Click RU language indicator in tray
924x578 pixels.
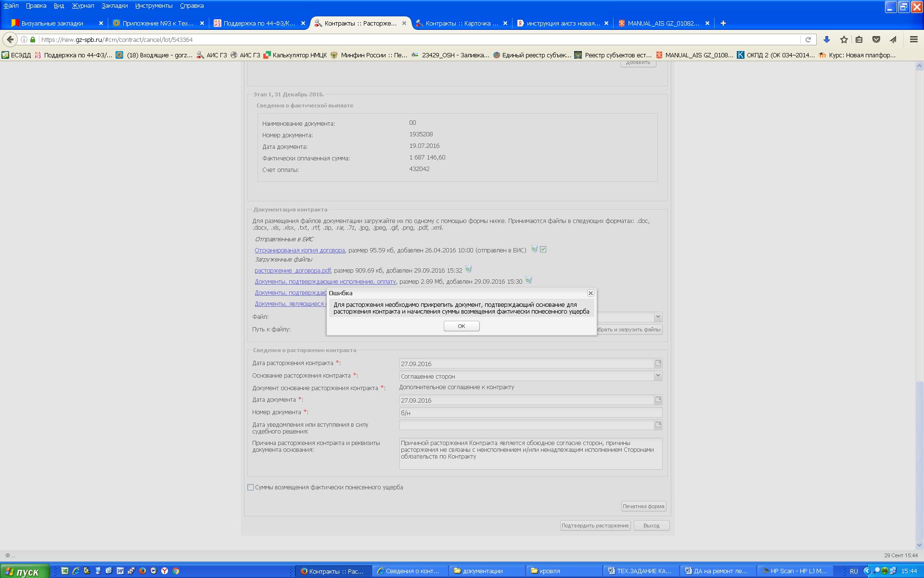point(854,571)
